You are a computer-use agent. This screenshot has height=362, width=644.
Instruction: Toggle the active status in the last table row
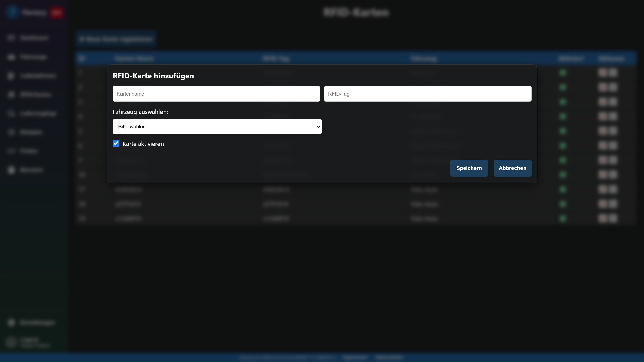tap(563, 218)
